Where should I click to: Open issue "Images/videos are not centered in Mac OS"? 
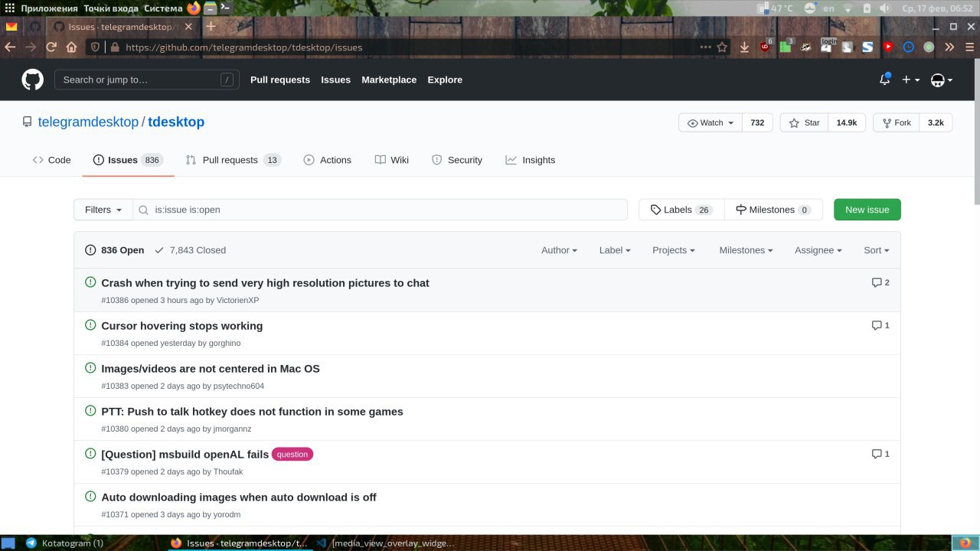click(x=211, y=368)
